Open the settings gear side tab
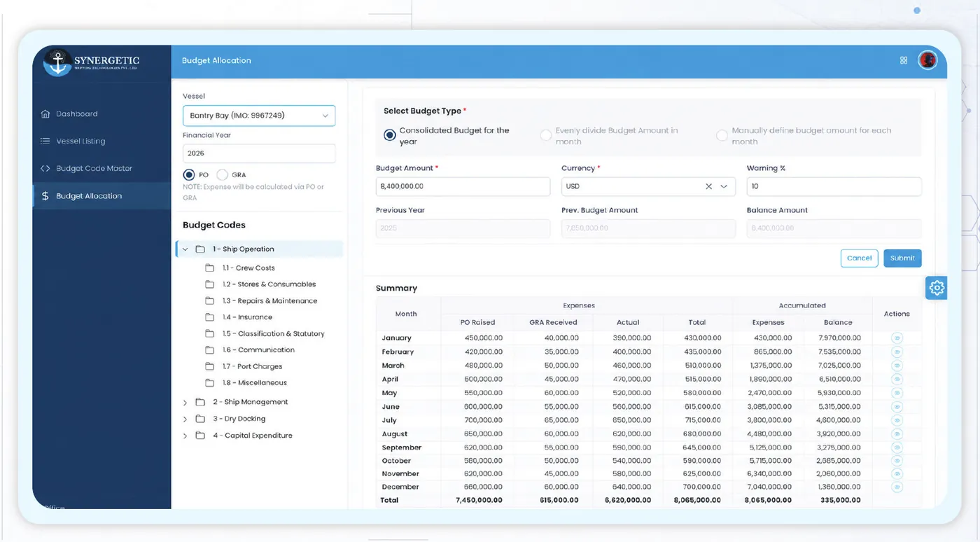Viewport: 980px width, 542px height. coord(937,288)
